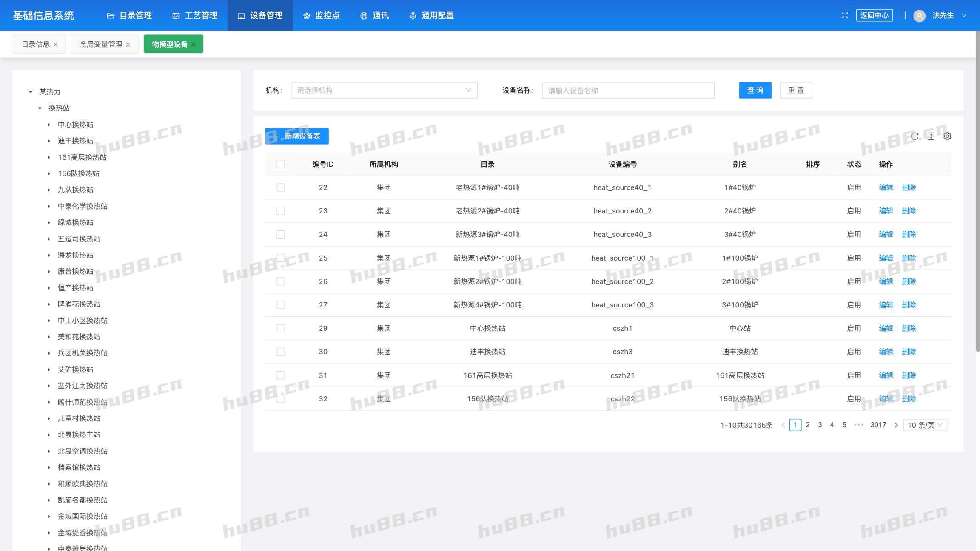Click the 查询 button

click(x=755, y=90)
